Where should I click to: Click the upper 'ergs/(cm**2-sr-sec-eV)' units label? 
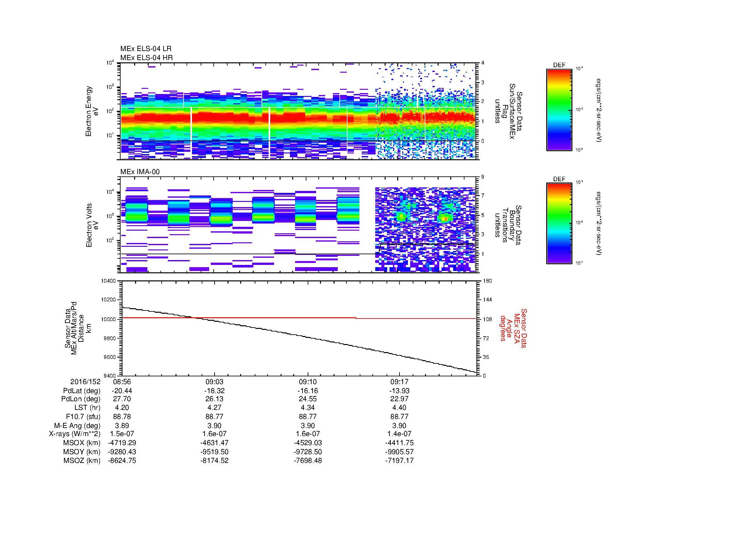pos(599,110)
